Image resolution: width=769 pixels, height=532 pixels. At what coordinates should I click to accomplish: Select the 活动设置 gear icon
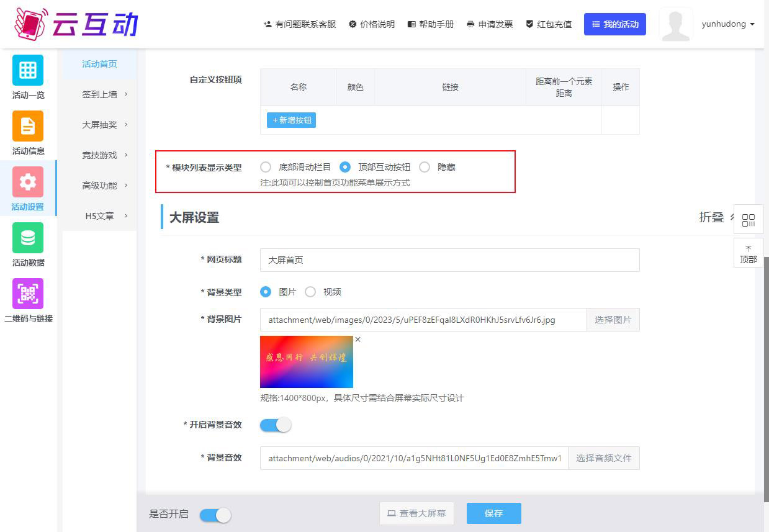coord(28,182)
